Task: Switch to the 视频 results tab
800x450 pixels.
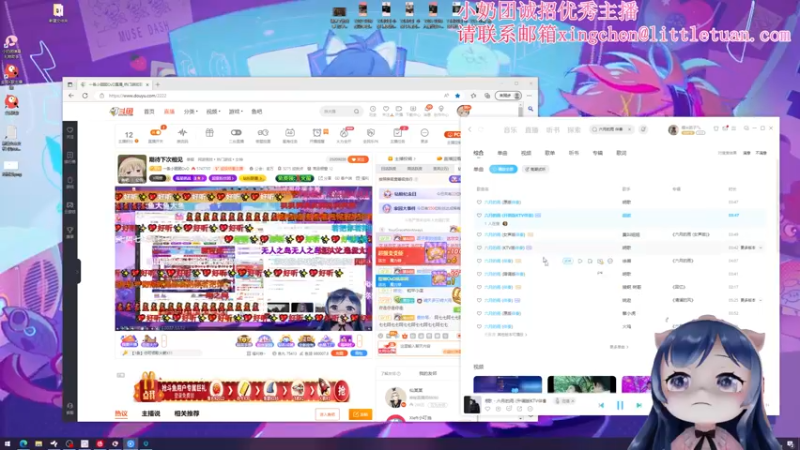Action: [526, 153]
